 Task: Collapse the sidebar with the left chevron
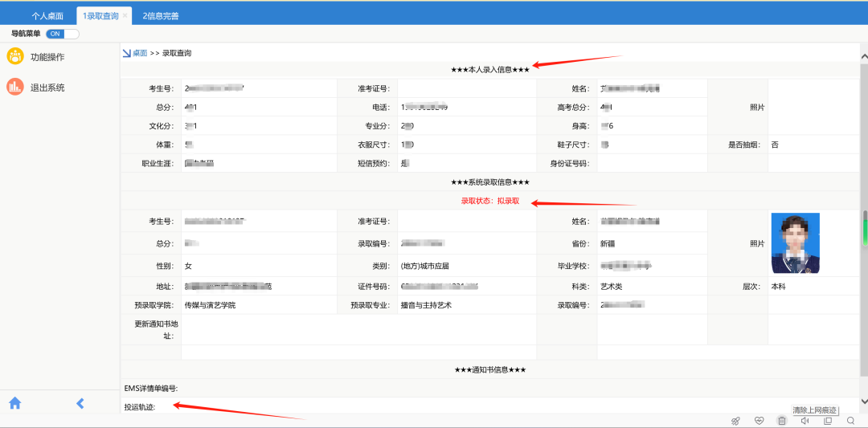tap(80, 403)
